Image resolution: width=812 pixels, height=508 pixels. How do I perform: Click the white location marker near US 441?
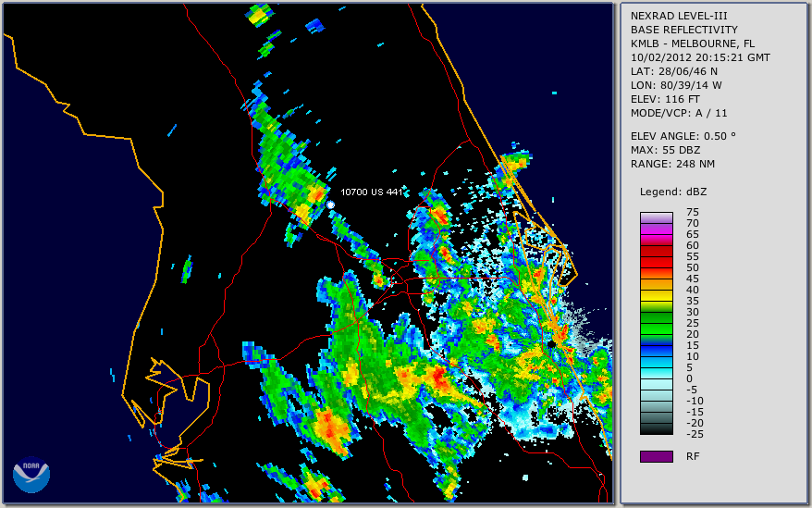point(330,204)
